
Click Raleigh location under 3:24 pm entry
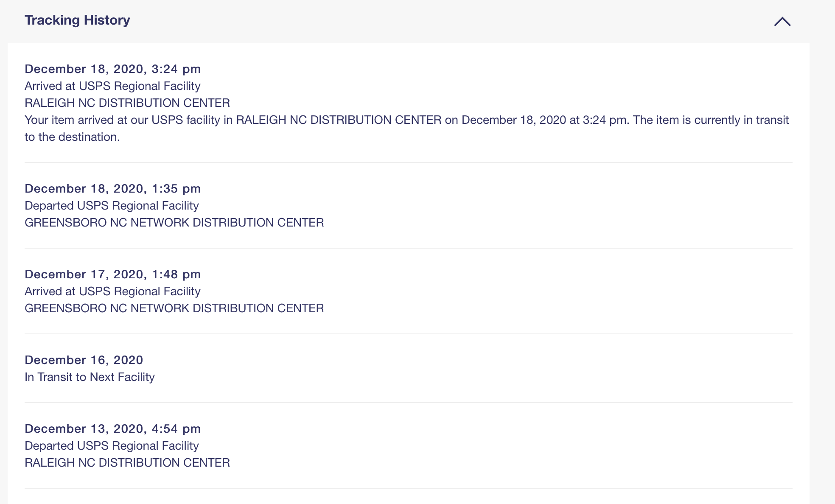(x=127, y=103)
